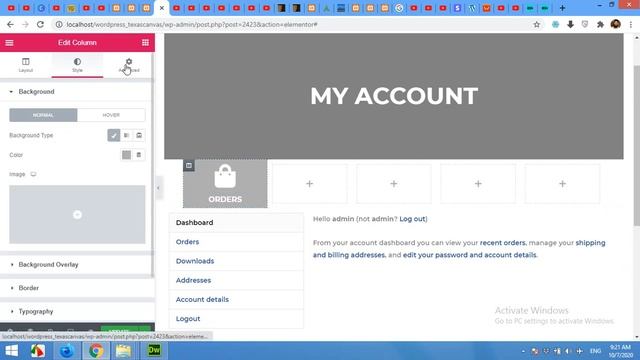Screen dimensions: 640x360
Task: Open Chrome from the taskbar
Action: click(x=96, y=351)
